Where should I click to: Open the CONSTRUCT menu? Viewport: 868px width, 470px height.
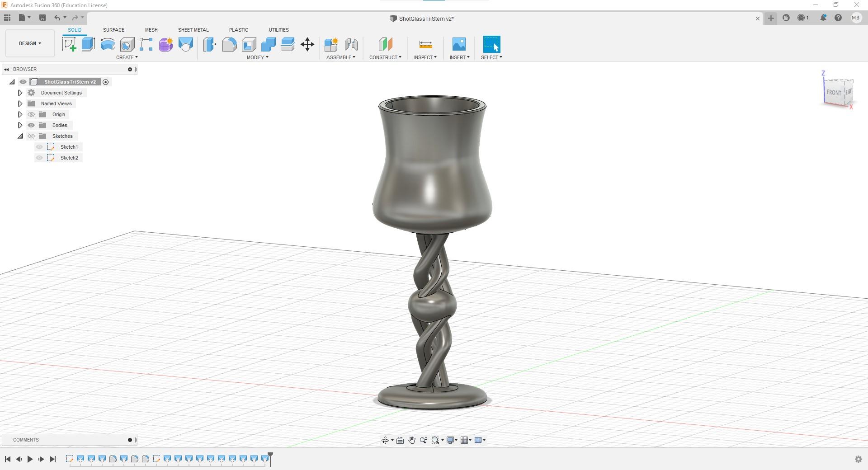tap(385, 57)
